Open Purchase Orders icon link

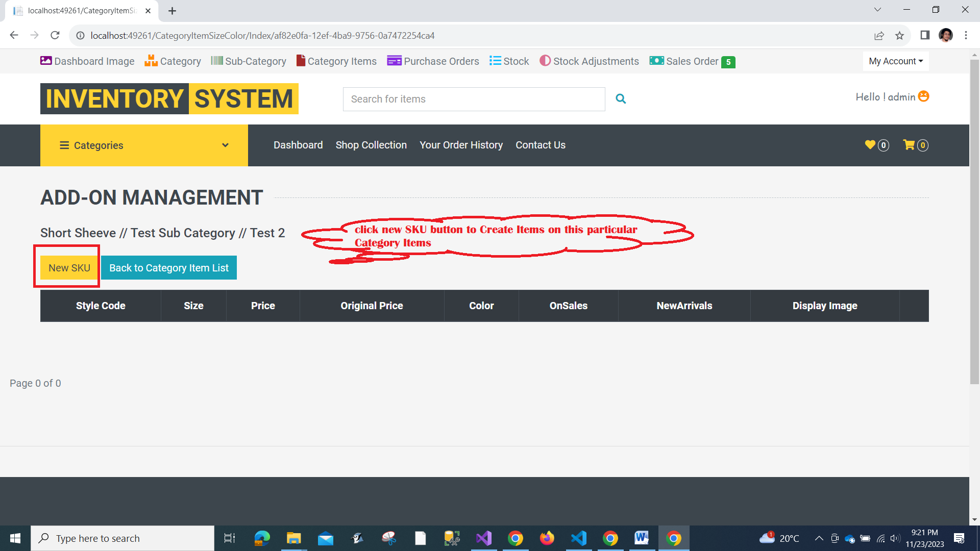point(394,61)
